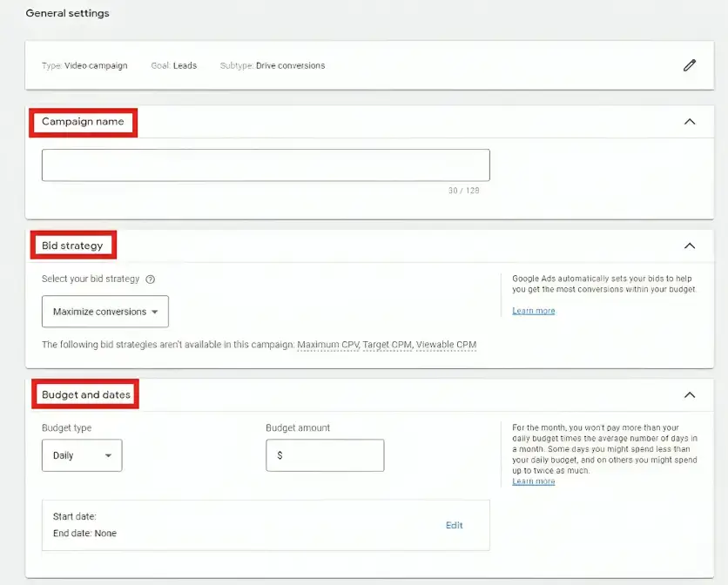
Task: Edit the start and end dates
Action: coord(454,525)
